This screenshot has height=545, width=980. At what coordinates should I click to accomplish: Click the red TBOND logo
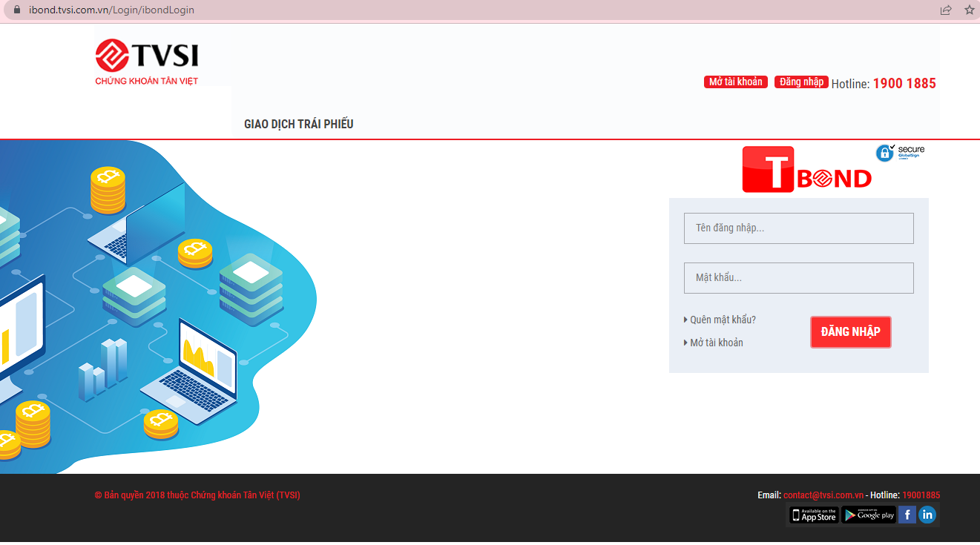[x=807, y=171]
